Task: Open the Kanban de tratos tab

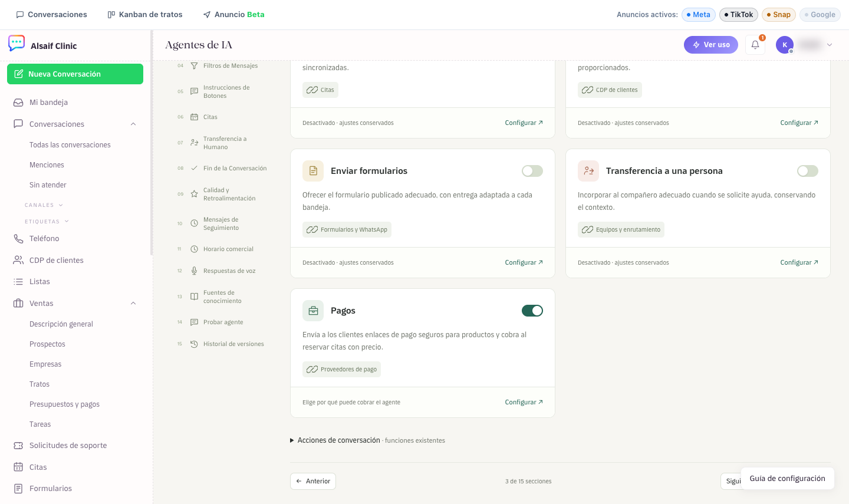Action: [145, 15]
